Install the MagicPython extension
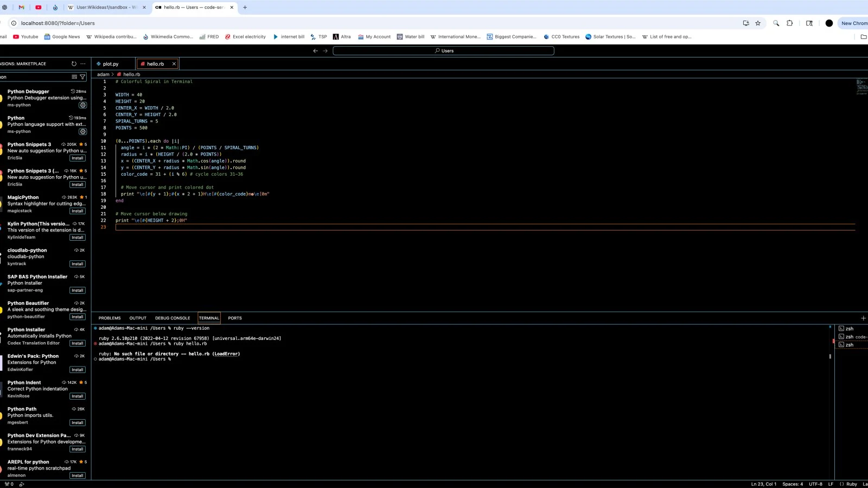The image size is (868, 488). [x=78, y=211]
